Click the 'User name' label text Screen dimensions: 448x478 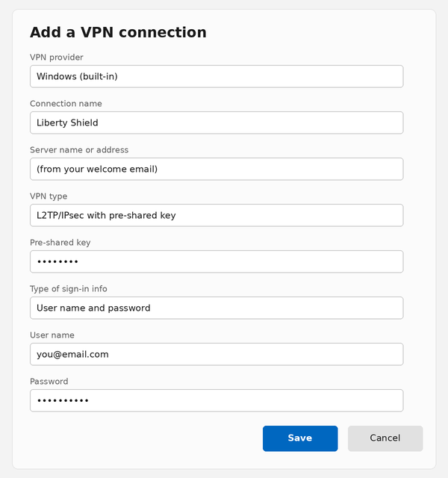pyautogui.click(x=52, y=335)
